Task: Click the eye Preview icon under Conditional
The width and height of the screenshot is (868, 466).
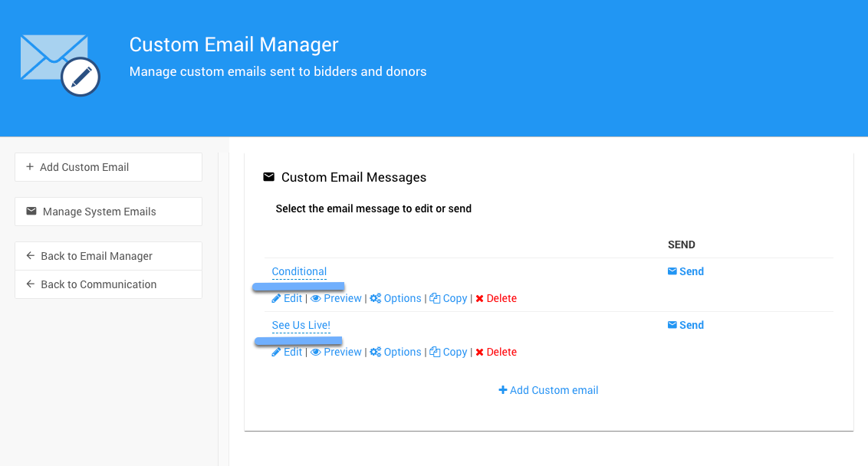Action: coord(316,298)
